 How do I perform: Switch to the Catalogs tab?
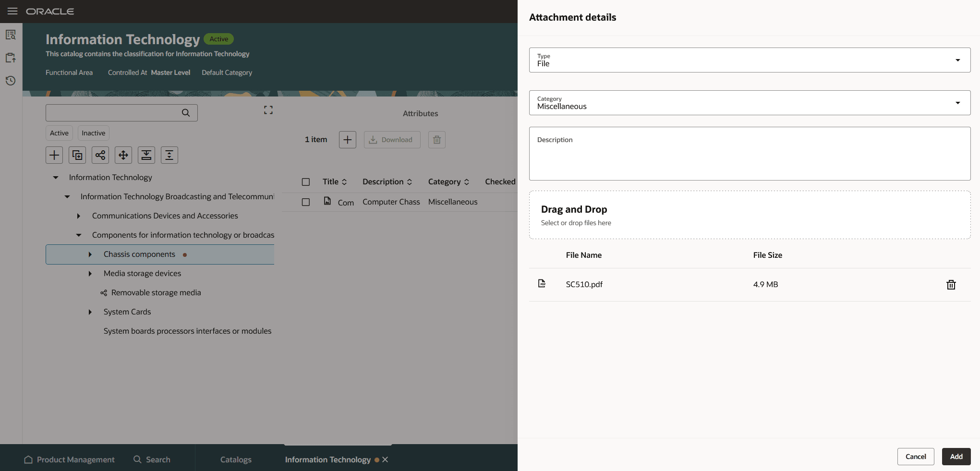pyautogui.click(x=235, y=459)
